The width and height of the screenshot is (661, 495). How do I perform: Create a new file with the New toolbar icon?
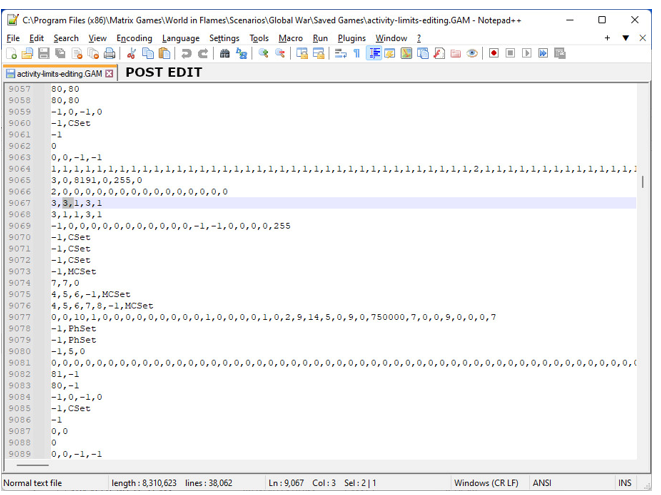(12, 54)
